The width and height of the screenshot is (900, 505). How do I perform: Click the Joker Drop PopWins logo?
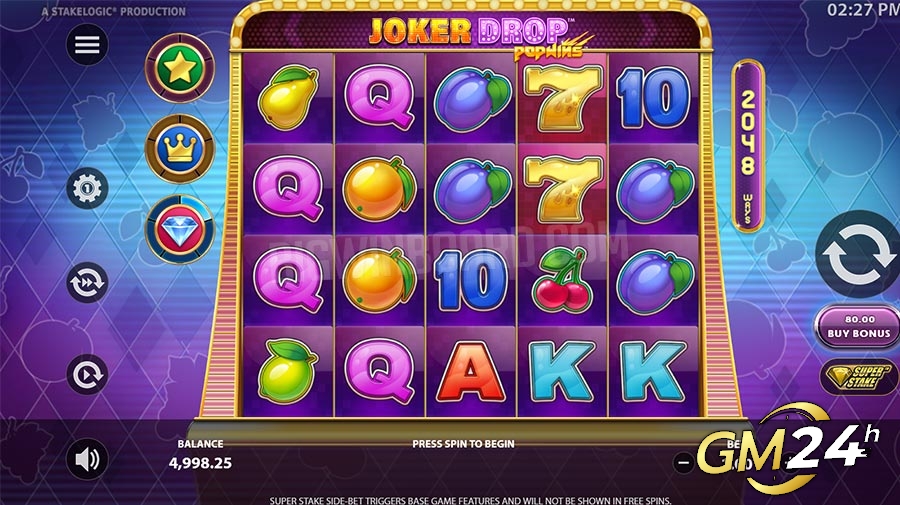point(475,36)
